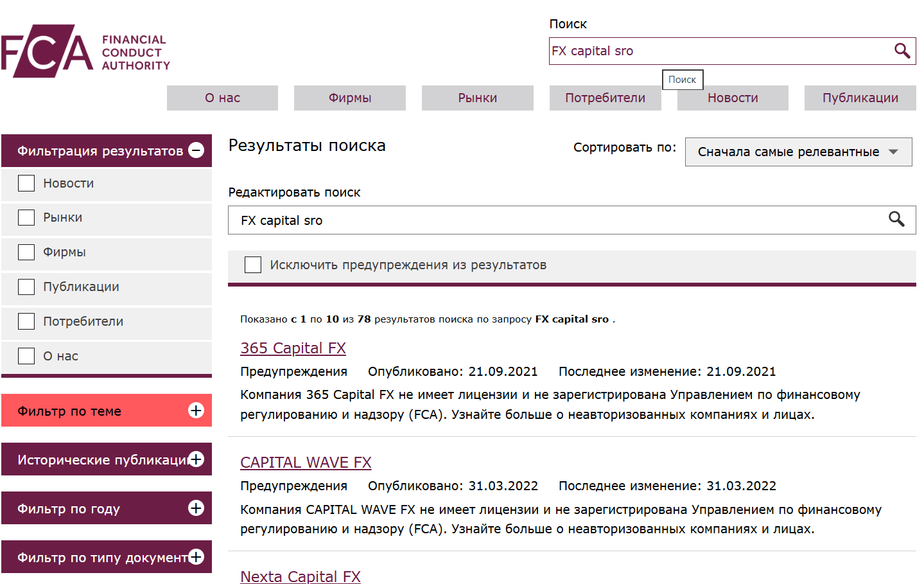
Task: Click the magnifier icon next to 'Редактировать поиск'
Action: tap(896, 220)
